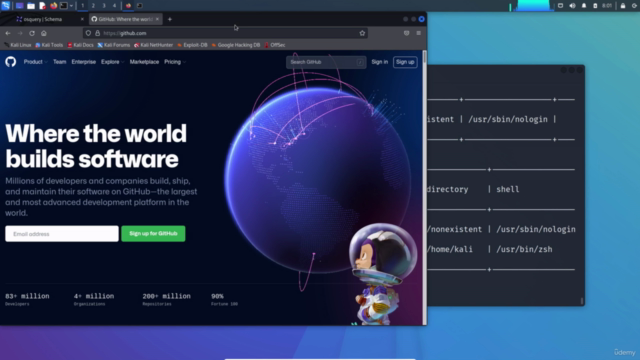Bookmark this page with star icon
640x360 pixels.
(362, 33)
